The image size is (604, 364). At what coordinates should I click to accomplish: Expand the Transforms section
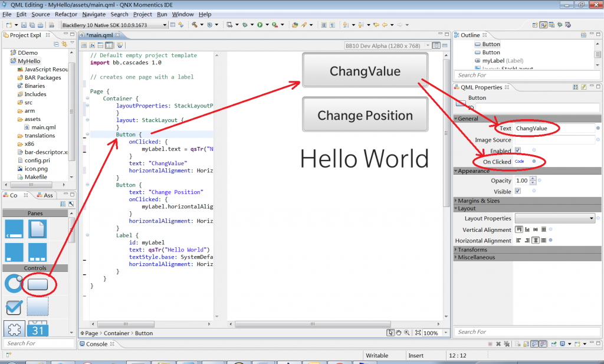tap(456, 250)
